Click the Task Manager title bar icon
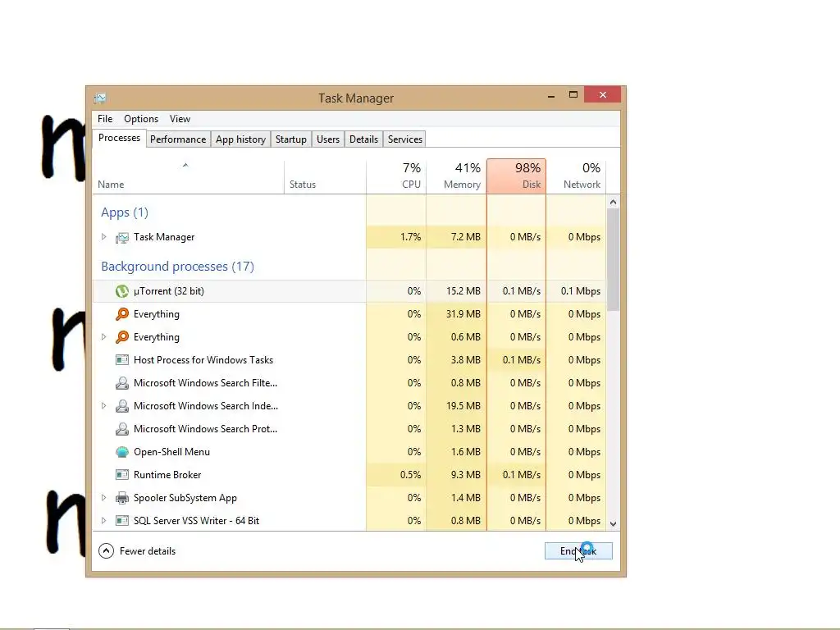Image resolution: width=840 pixels, height=630 pixels. pos(100,98)
